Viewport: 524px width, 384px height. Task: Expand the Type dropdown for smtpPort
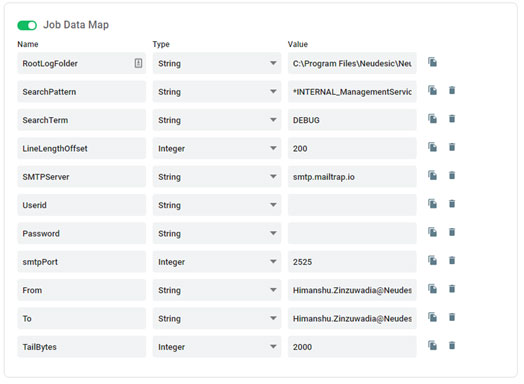(x=217, y=261)
